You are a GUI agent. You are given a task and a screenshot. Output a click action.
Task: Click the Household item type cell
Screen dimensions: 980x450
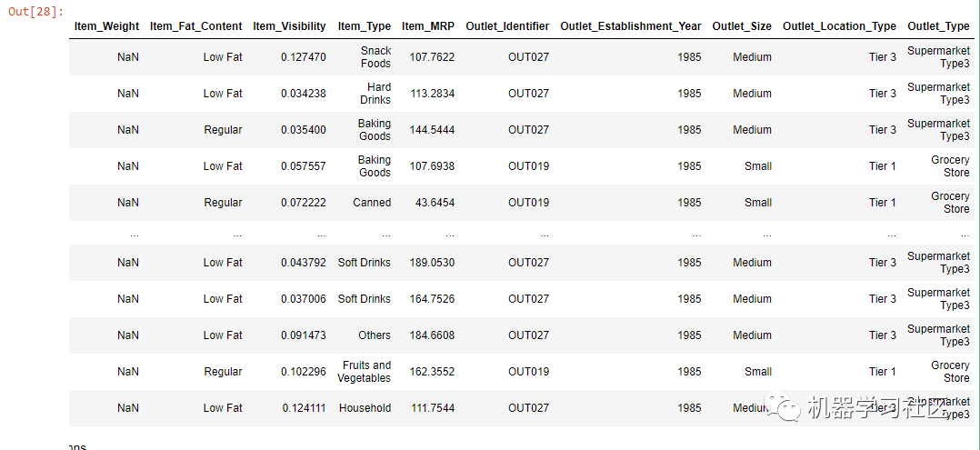(x=365, y=408)
